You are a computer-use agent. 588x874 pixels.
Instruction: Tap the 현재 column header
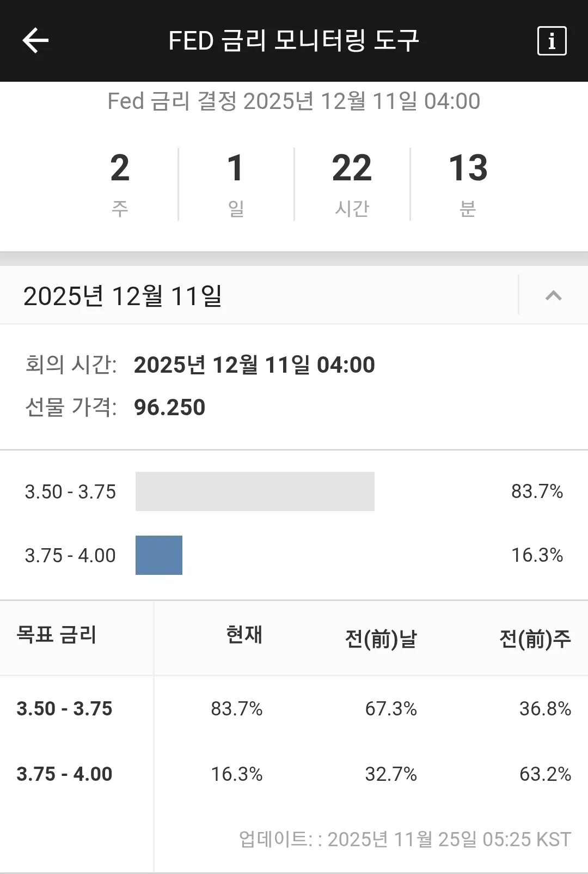tap(244, 635)
